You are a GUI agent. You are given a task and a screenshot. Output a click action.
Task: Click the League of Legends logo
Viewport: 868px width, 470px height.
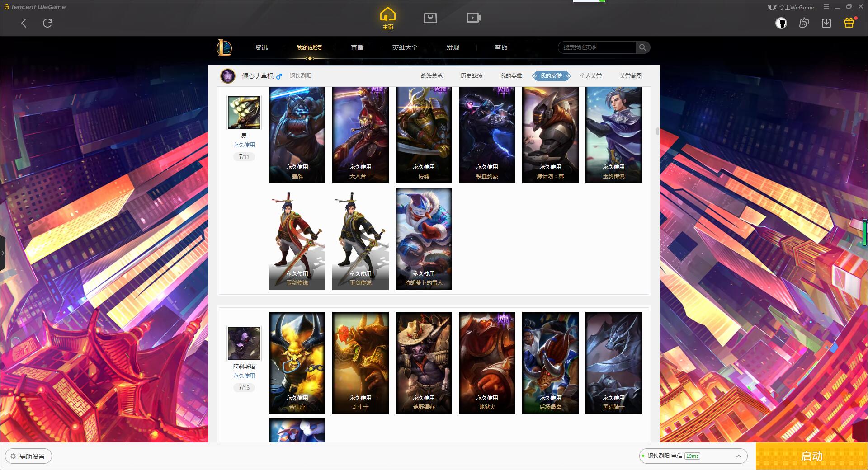(224, 47)
